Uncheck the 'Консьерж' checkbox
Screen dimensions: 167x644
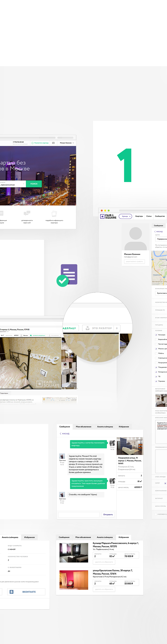click(x=156, y=335)
